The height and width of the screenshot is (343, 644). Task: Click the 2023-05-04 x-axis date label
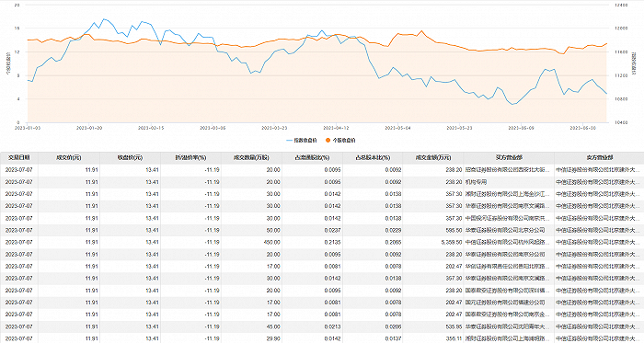[397, 128]
